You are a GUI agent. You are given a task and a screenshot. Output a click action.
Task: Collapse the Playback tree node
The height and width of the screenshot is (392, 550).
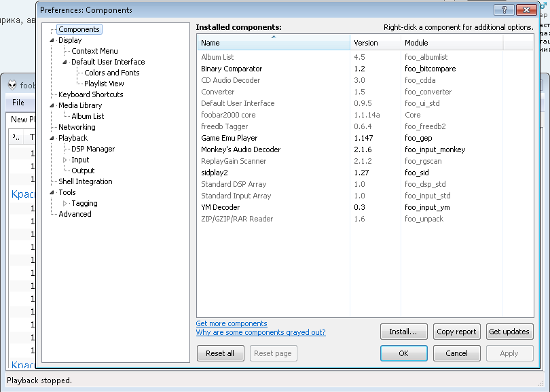coord(52,139)
